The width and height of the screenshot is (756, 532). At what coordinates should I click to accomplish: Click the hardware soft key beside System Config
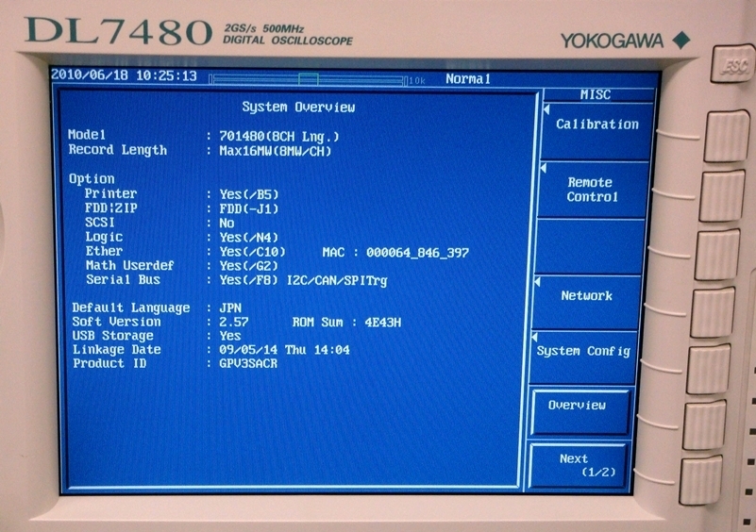pyautogui.click(x=709, y=369)
